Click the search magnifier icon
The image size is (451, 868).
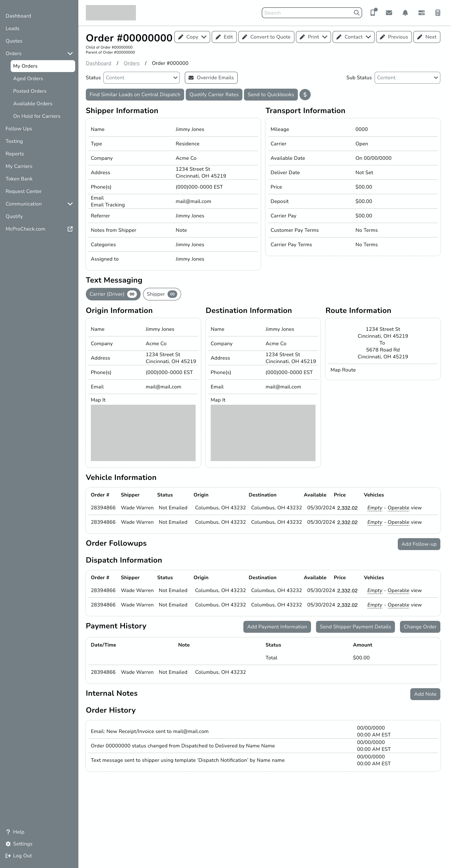point(356,13)
